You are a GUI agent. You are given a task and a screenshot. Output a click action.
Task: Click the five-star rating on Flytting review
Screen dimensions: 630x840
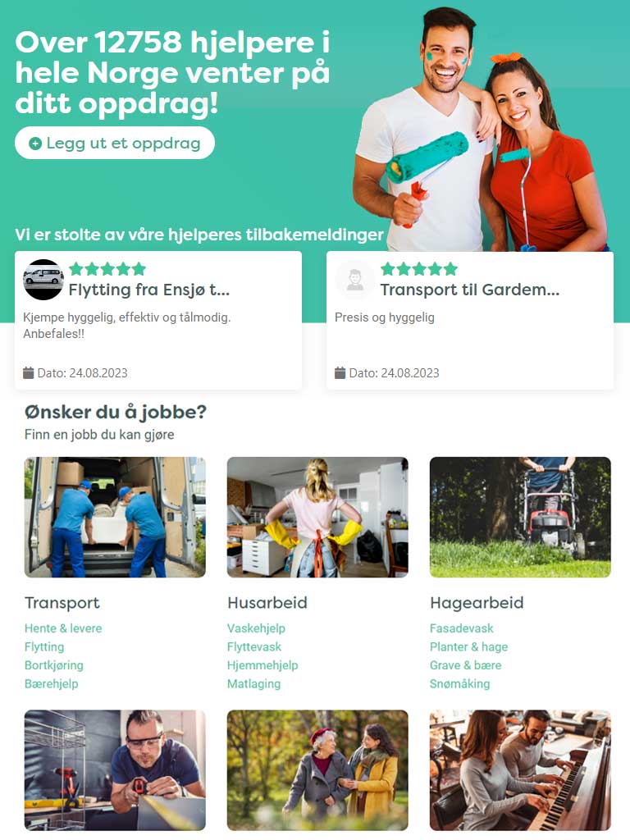(107, 268)
